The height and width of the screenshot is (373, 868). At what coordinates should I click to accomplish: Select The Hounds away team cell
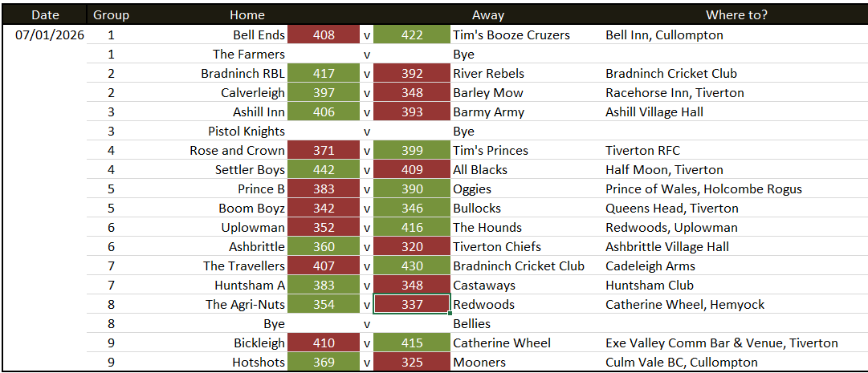[487, 228]
